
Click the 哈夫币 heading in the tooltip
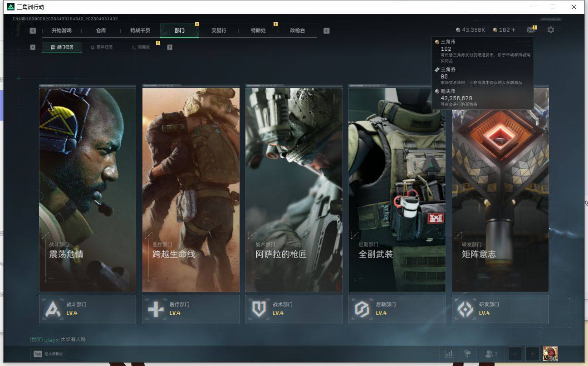[448, 91]
